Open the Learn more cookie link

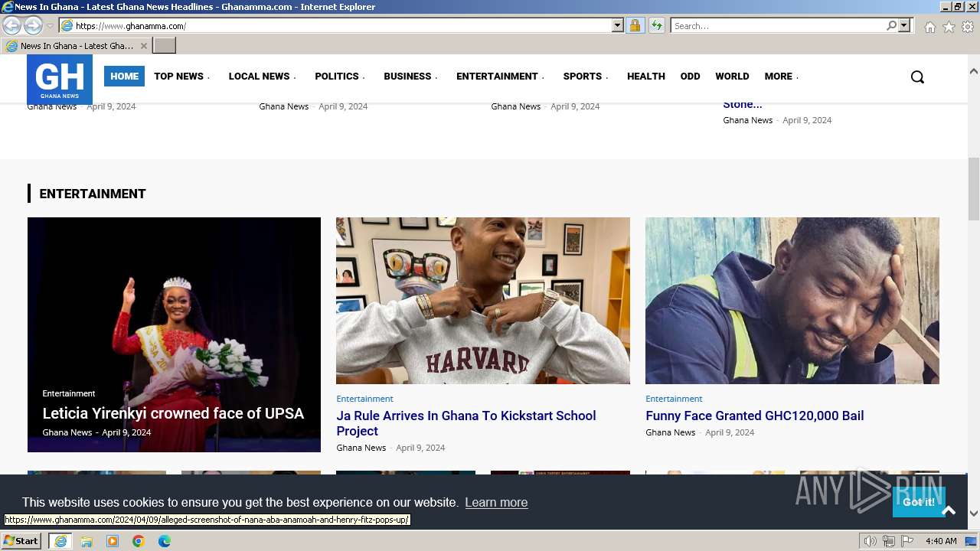(496, 502)
